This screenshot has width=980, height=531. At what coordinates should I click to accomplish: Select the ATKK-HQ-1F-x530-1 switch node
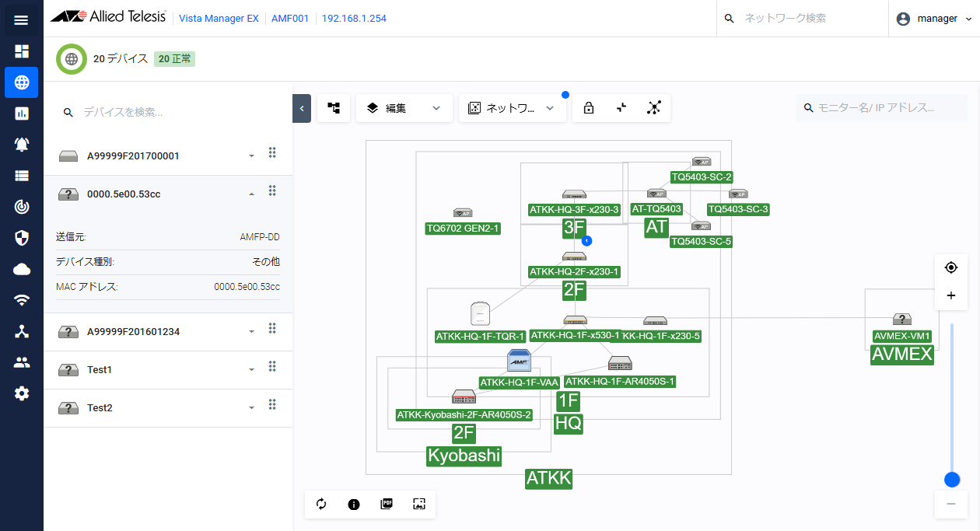[575, 320]
